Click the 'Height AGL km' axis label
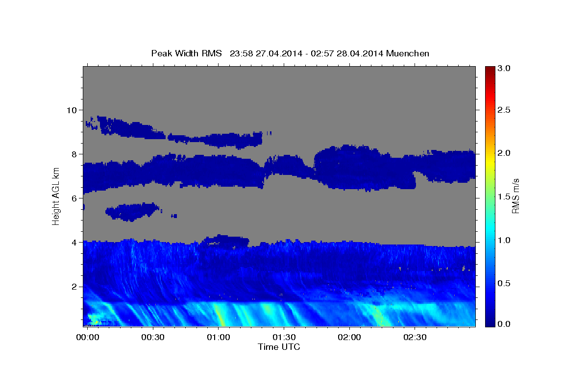Viewport: 588px width, 392px height. (x=56, y=196)
